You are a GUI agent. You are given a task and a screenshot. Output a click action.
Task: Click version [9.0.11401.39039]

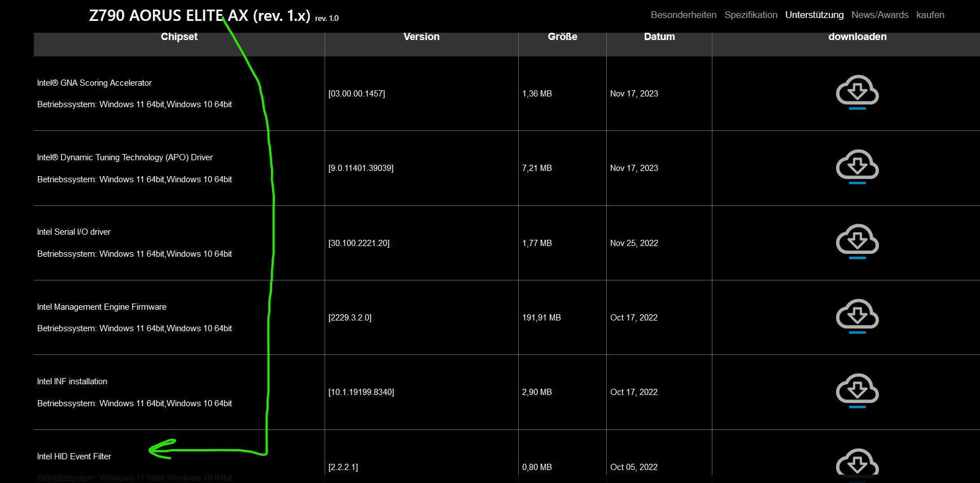361,168
